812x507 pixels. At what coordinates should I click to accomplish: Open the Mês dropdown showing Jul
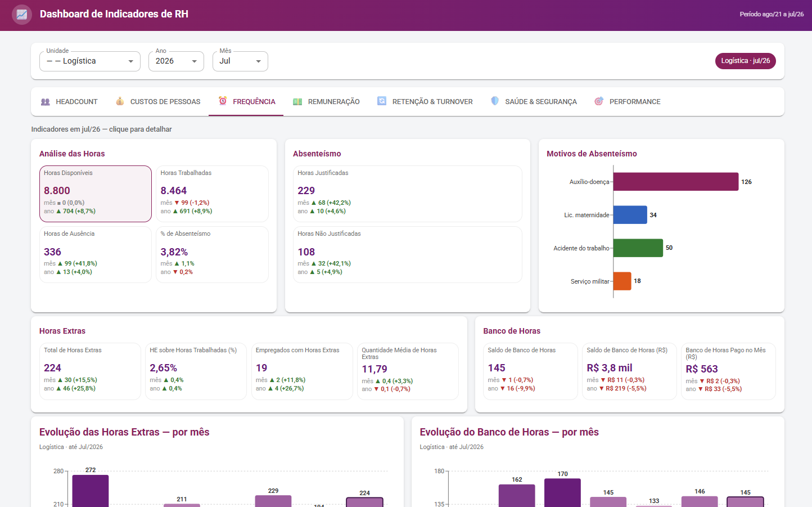click(x=240, y=61)
